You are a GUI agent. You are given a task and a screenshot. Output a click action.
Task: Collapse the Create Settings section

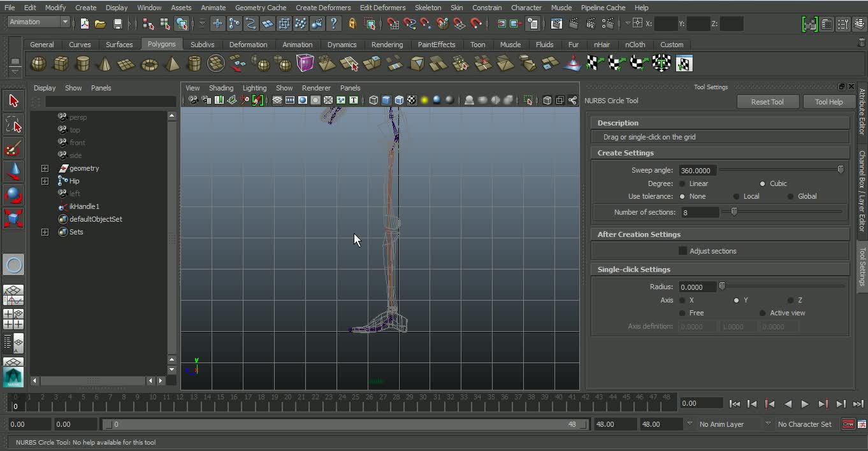coord(720,153)
